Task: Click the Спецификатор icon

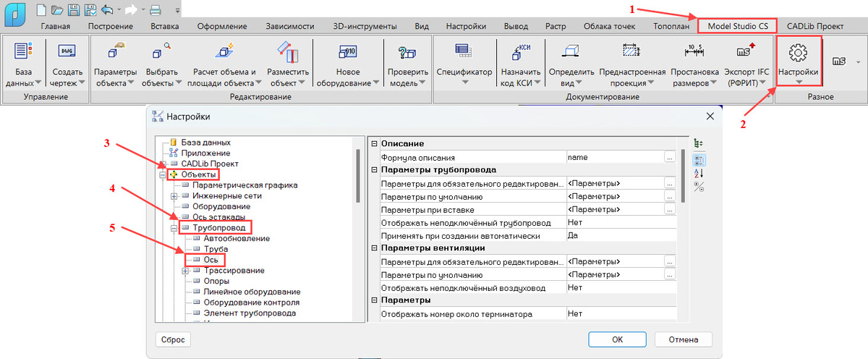Action: click(x=464, y=50)
